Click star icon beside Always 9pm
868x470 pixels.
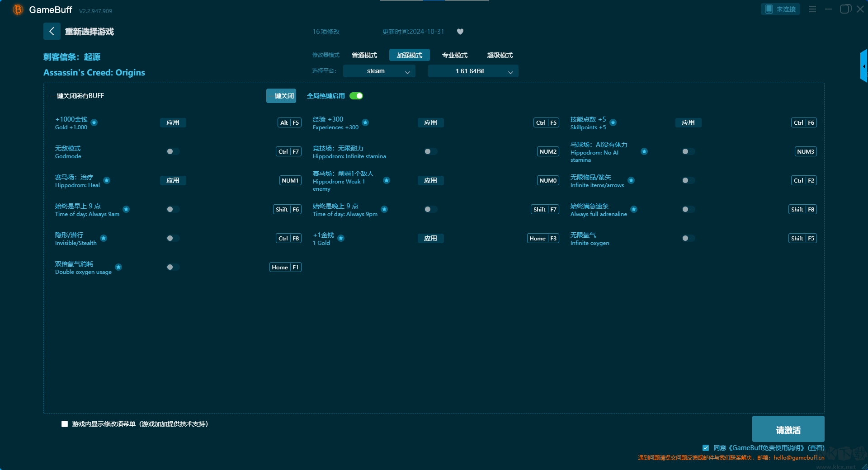(x=384, y=209)
